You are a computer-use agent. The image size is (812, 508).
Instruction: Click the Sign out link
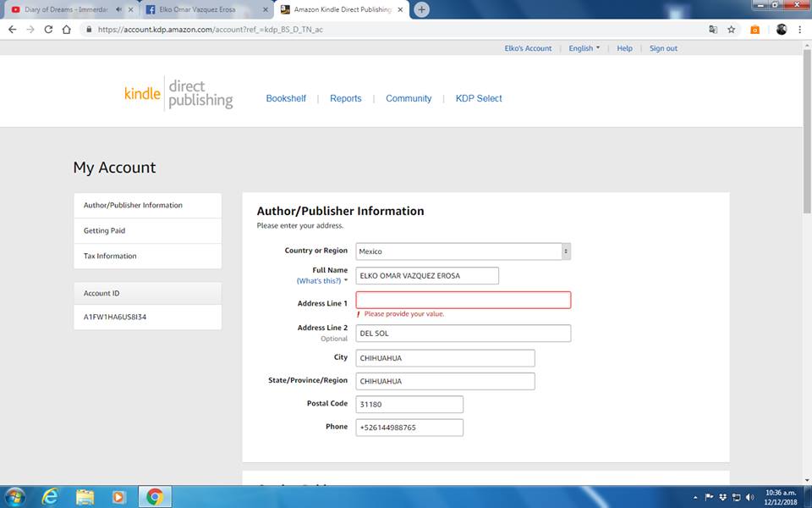(663, 48)
